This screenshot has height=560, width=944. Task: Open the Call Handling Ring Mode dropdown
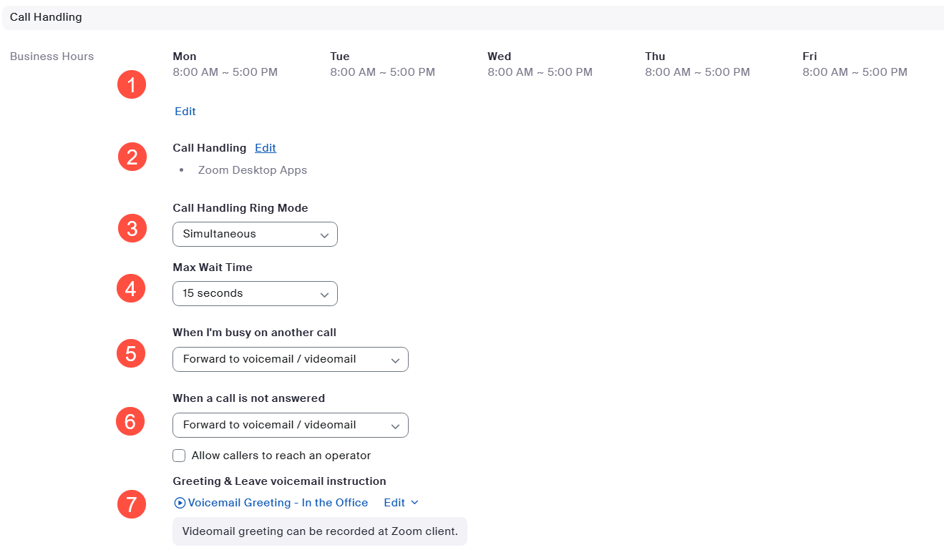pyautogui.click(x=255, y=235)
